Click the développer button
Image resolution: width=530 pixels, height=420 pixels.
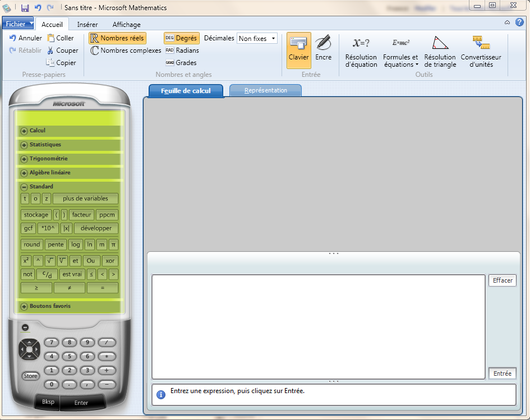click(x=96, y=228)
